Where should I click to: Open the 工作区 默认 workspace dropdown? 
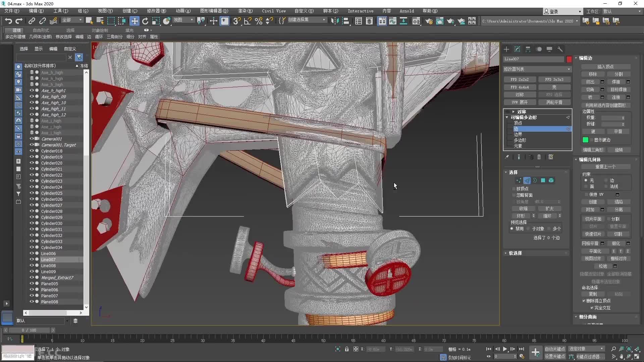pyautogui.click(x=623, y=11)
